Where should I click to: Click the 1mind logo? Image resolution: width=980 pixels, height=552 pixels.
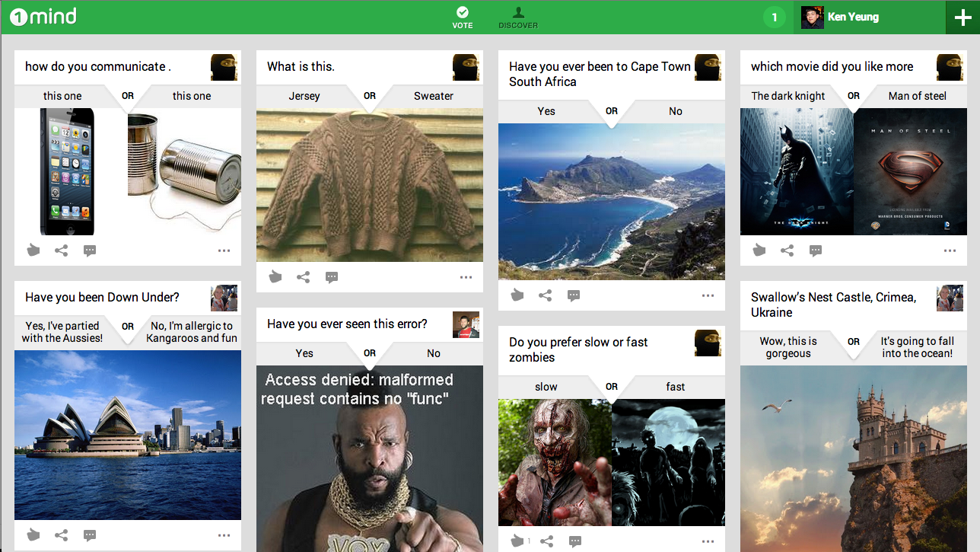43,15
